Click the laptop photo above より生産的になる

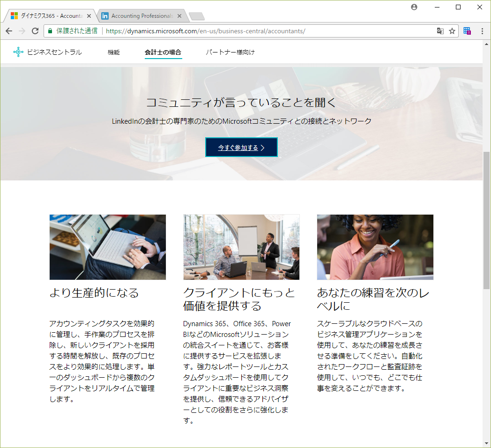click(108, 247)
